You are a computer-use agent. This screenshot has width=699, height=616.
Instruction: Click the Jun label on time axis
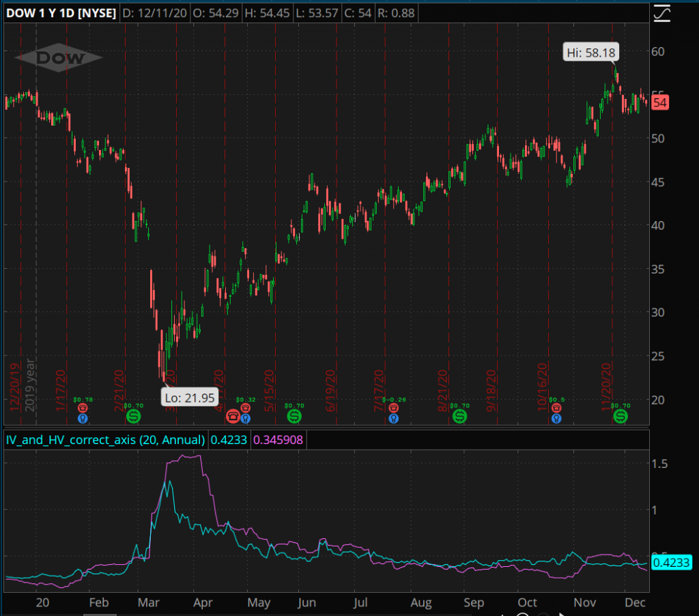306,602
